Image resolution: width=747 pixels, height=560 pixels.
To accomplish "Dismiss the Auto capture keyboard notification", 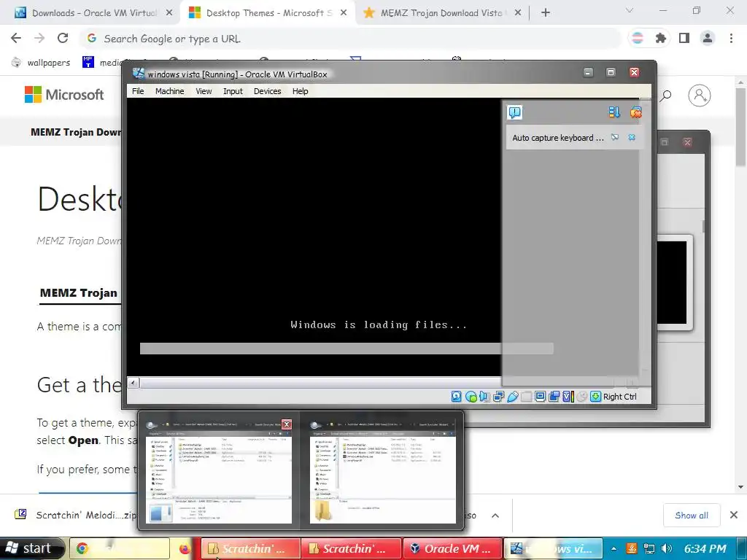I will (x=632, y=137).
